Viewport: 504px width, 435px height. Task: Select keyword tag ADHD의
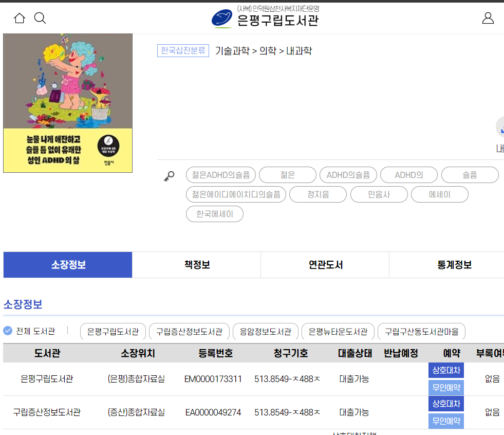[409, 175]
